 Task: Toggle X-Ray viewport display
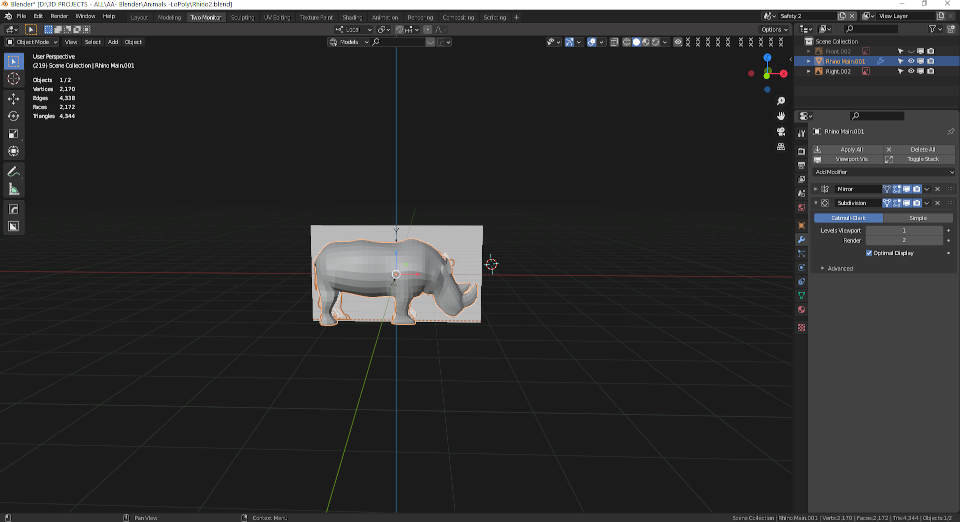click(x=614, y=42)
